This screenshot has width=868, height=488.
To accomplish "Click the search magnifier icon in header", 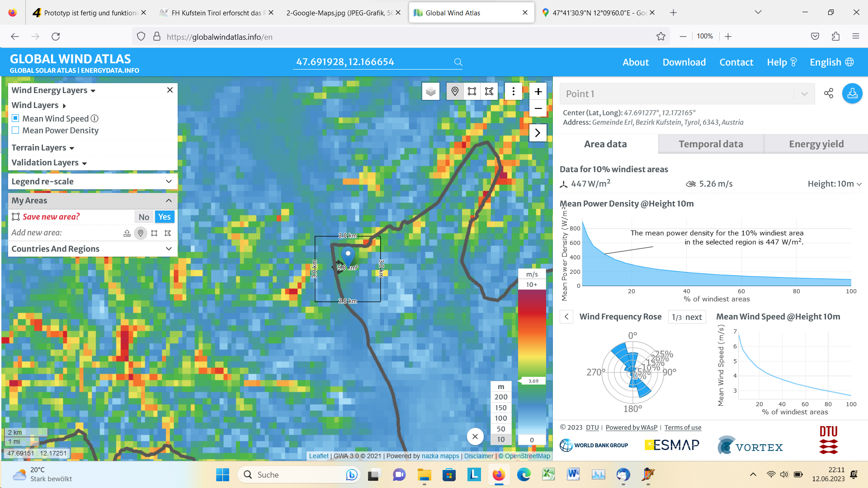I will pyautogui.click(x=458, y=62).
